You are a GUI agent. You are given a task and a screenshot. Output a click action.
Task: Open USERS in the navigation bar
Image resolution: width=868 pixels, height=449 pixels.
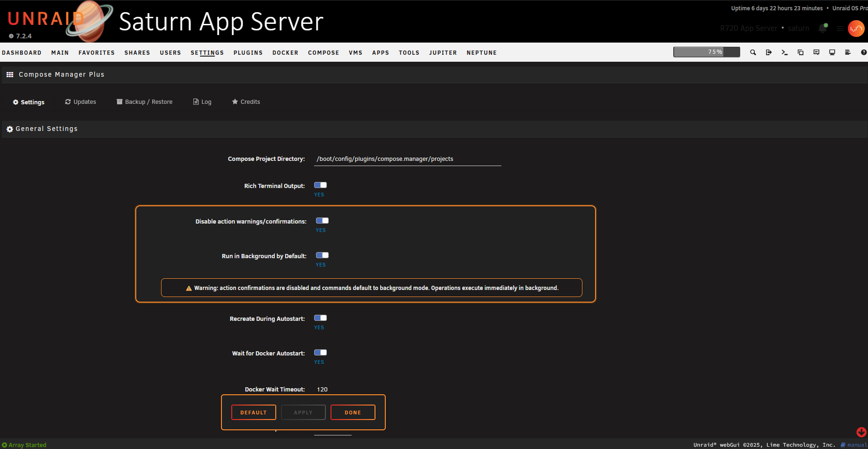tap(170, 53)
